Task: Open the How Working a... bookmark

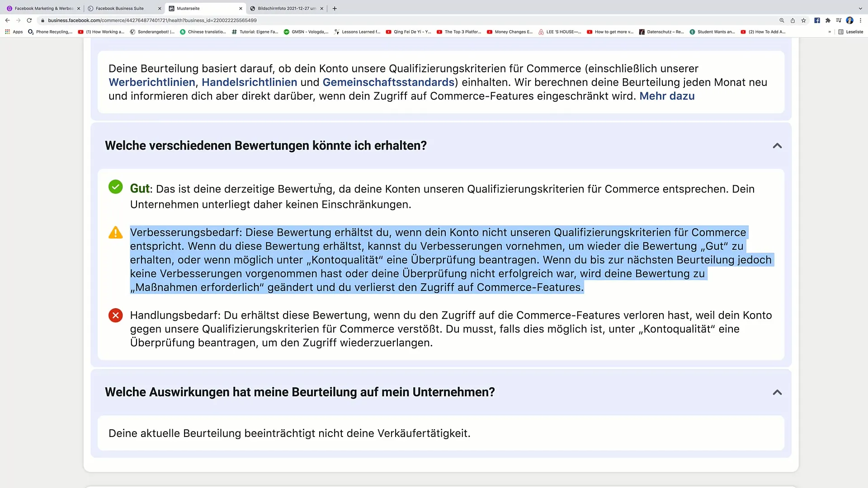Action: [101, 32]
